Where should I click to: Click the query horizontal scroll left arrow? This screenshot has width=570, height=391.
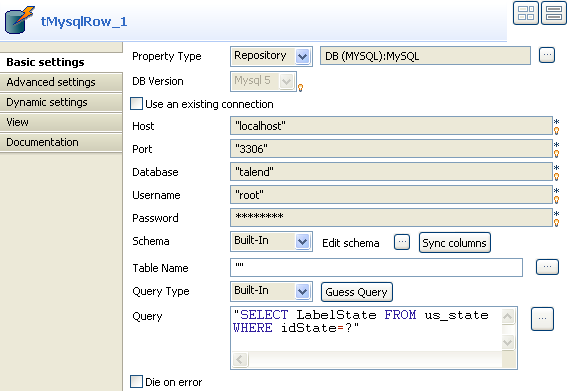tap(240, 360)
